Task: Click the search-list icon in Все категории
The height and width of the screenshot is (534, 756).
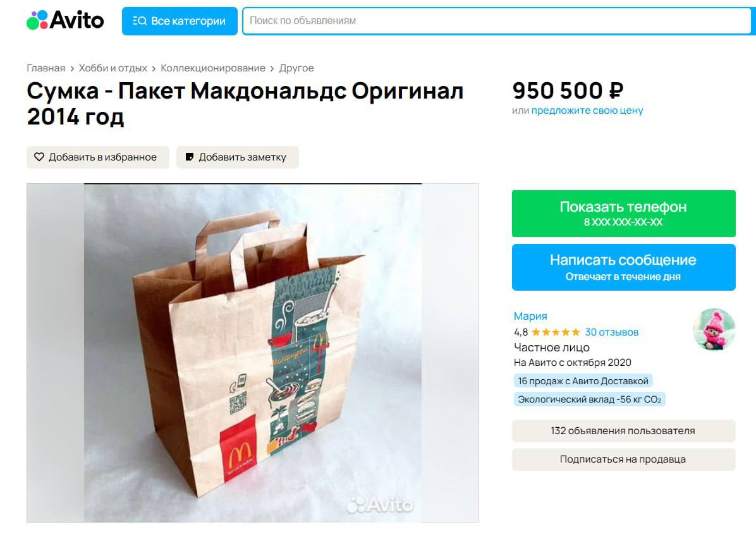Action: 139,21
